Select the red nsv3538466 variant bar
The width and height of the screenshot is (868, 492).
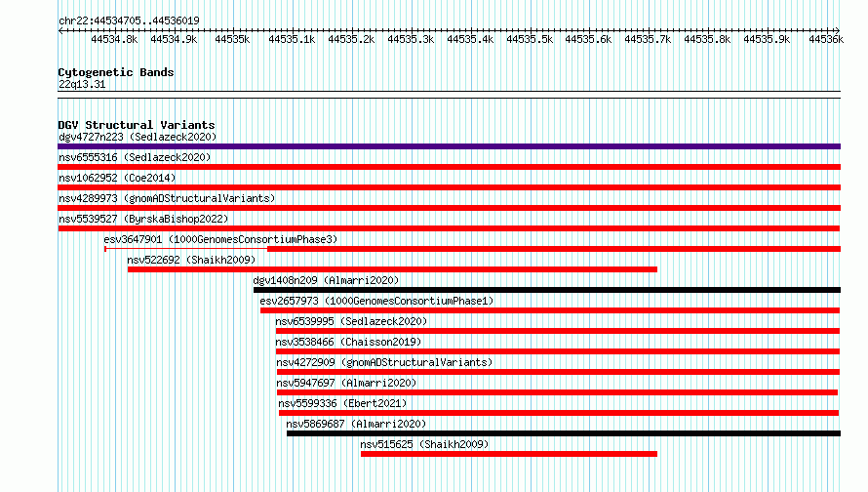click(558, 351)
